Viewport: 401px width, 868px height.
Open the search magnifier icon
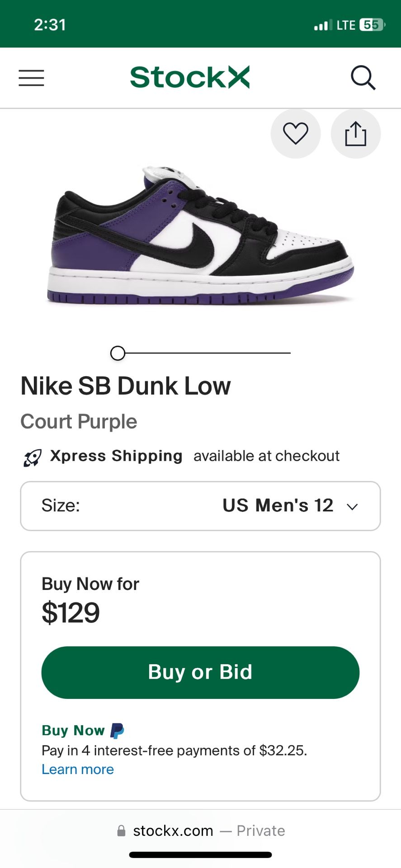(x=363, y=78)
